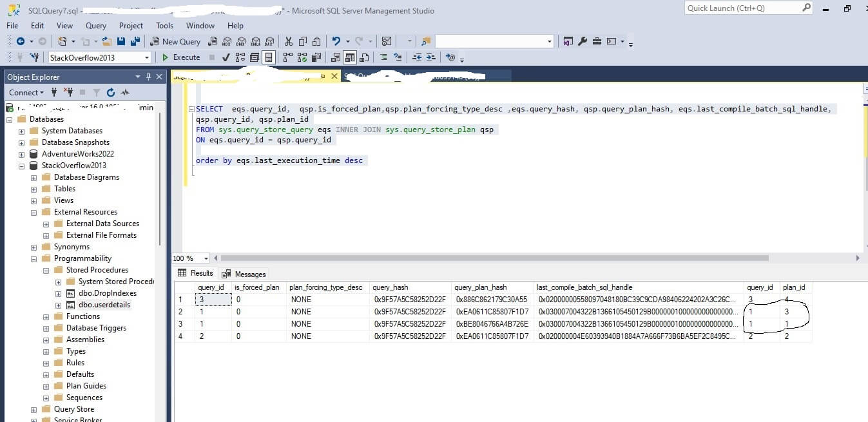Click the Execute button
This screenshot has width=868, height=422.
[180, 57]
